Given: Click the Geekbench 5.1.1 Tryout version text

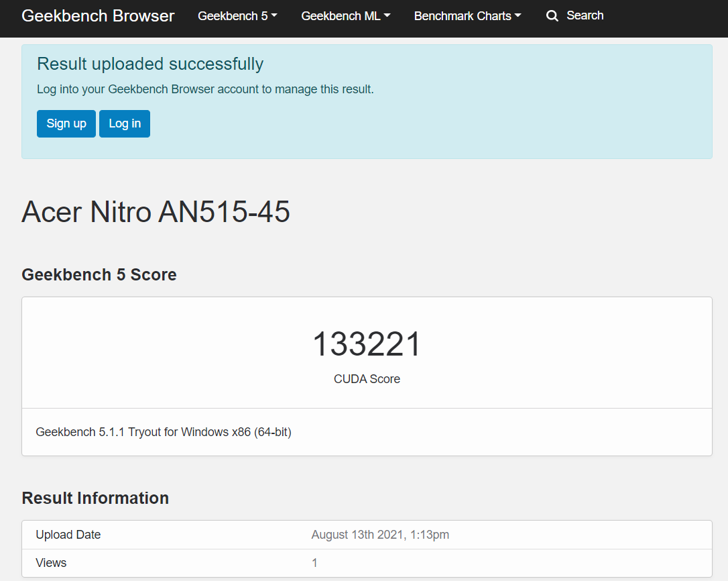Looking at the screenshot, I should tap(164, 432).
